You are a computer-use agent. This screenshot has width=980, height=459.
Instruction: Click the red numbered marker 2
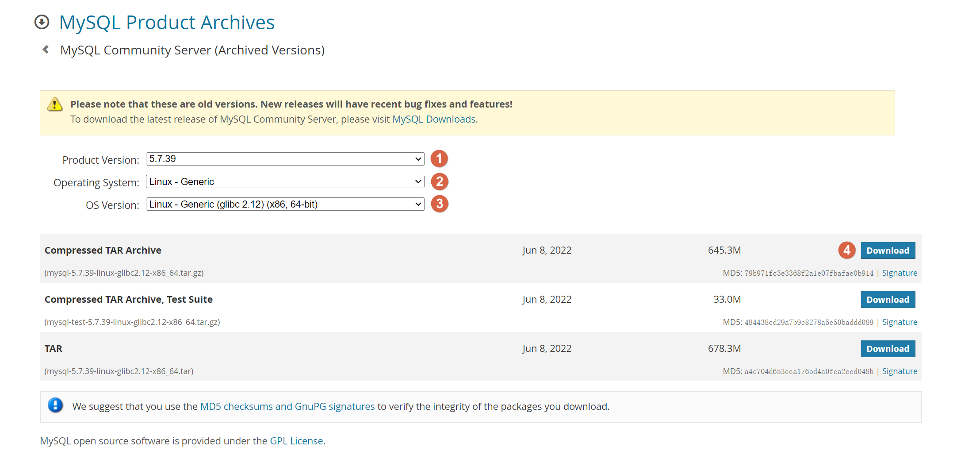click(439, 181)
